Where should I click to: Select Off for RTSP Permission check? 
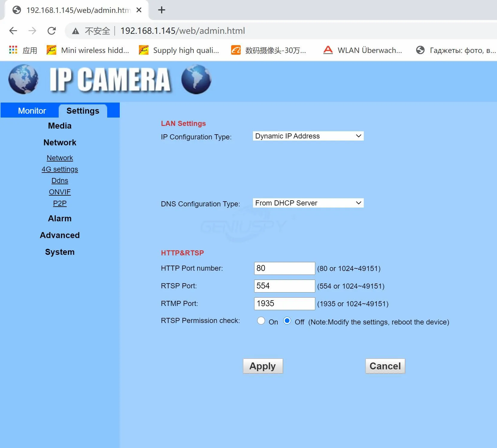[x=287, y=321]
